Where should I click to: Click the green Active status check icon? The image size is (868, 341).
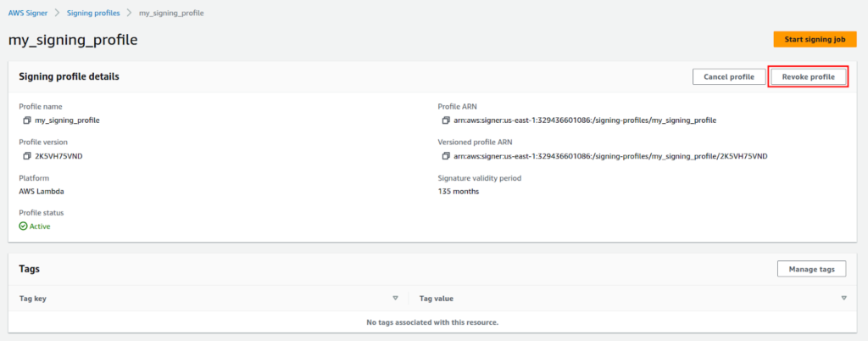tap(23, 226)
